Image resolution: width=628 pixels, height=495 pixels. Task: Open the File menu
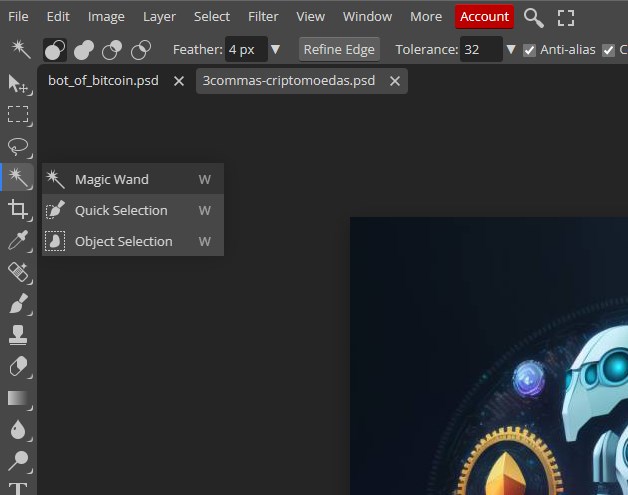pyautogui.click(x=18, y=16)
